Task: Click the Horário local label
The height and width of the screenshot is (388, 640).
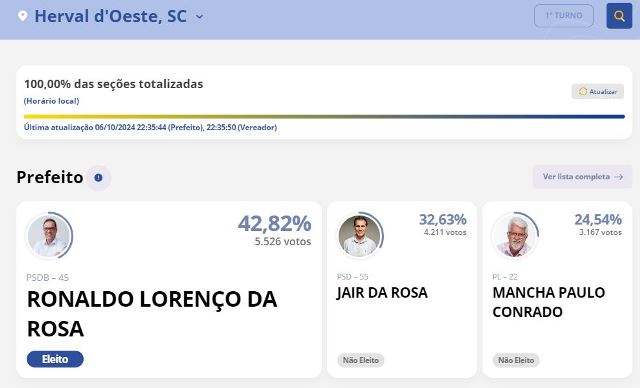Action: pos(51,101)
